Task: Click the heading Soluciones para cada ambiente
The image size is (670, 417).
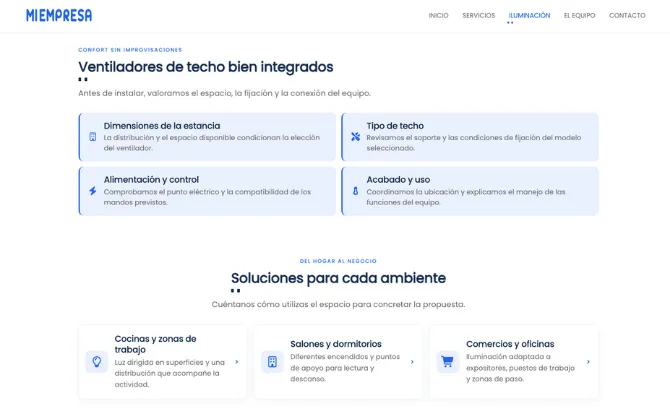Action: 338,278
